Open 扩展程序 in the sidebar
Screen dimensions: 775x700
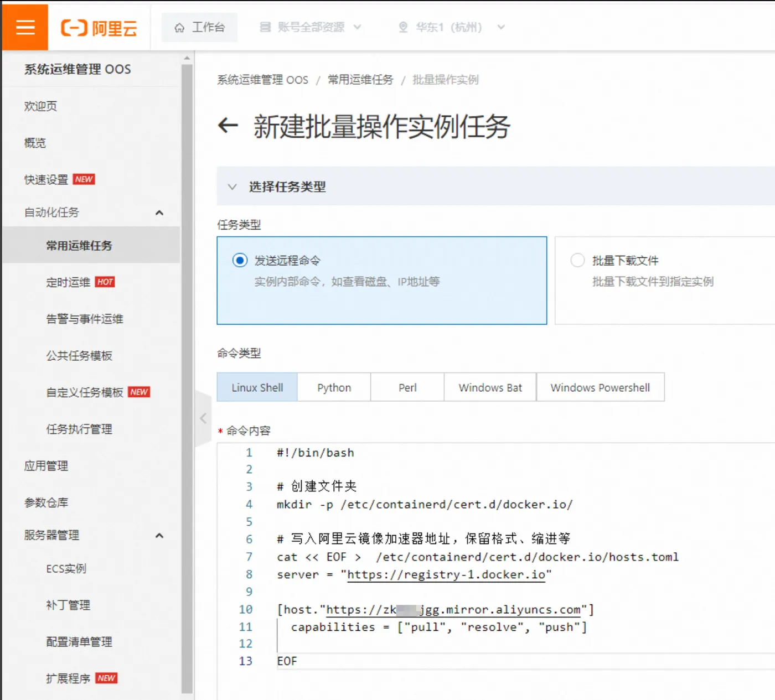tap(68, 678)
